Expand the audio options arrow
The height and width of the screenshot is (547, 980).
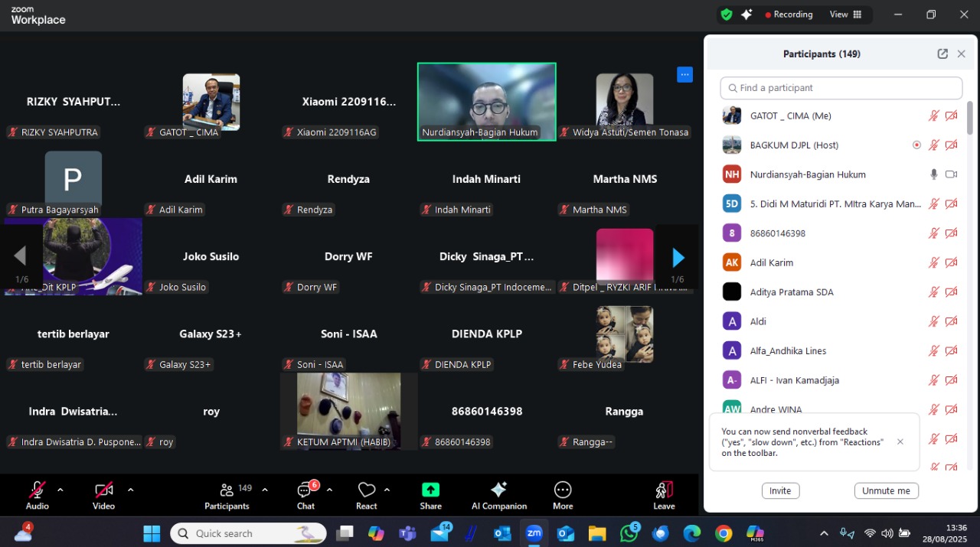(x=60, y=490)
